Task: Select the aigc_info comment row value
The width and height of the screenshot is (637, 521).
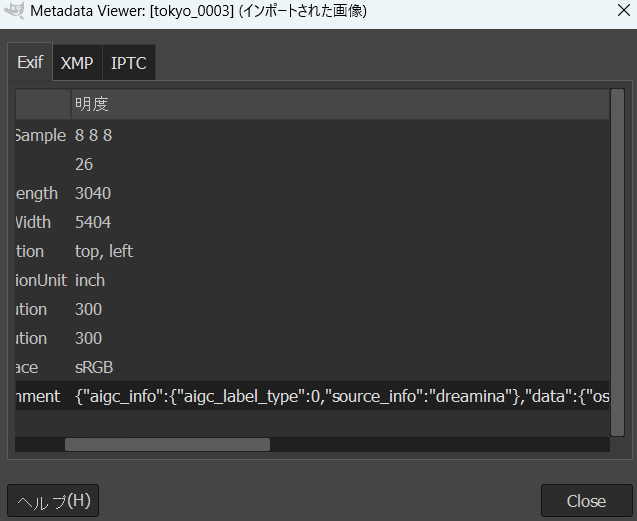Action: point(341,396)
